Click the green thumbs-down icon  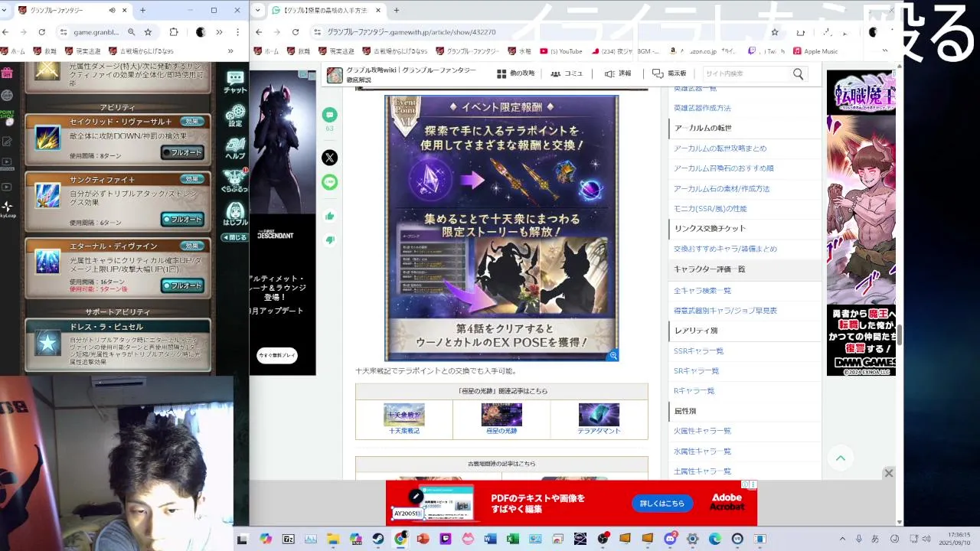tap(330, 240)
